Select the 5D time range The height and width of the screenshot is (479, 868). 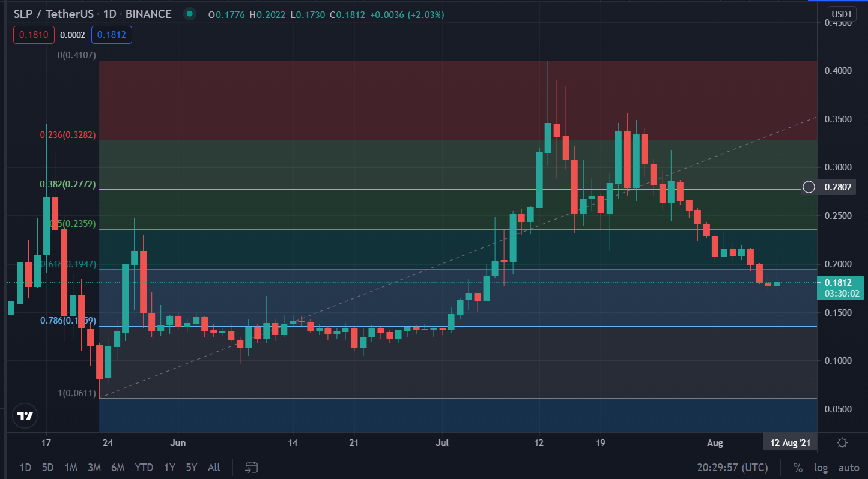48,468
